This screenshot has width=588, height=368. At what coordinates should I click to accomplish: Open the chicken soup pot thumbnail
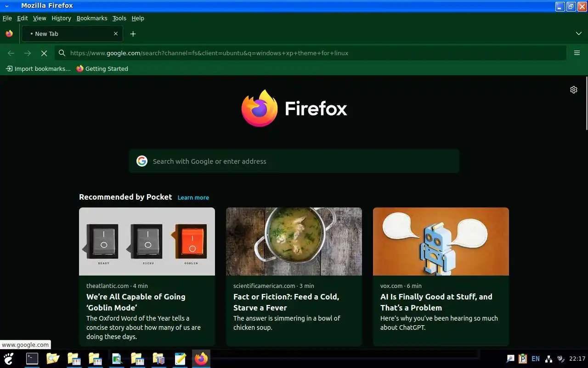pos(294,241)
